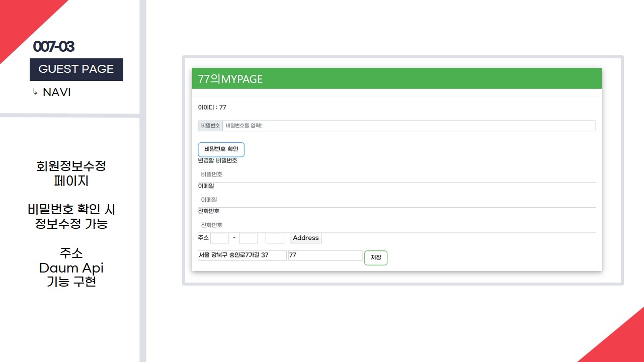
Task: Select the 이메일 input field
Action: (x=396, y=200)
